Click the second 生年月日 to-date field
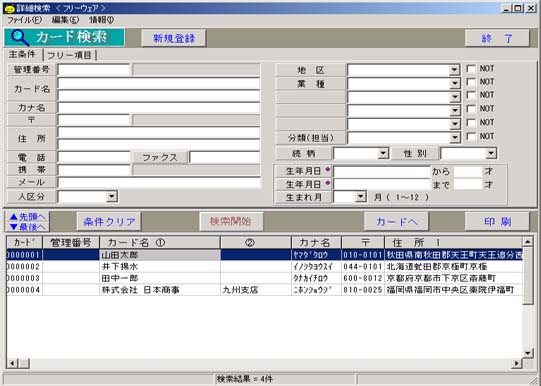The image size is (541, 386). tap(382, 185)
